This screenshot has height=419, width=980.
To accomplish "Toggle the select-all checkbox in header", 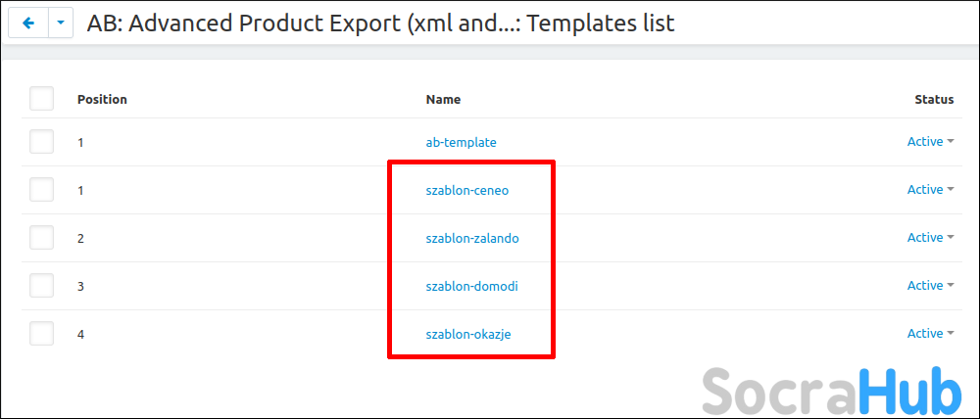I will (x=41, y=99).
